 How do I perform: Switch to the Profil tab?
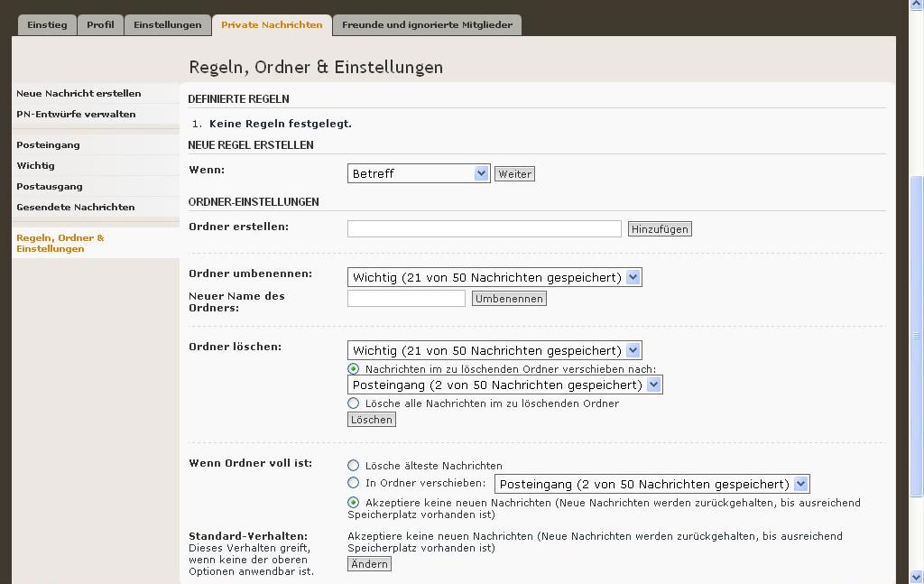point(100,25)
